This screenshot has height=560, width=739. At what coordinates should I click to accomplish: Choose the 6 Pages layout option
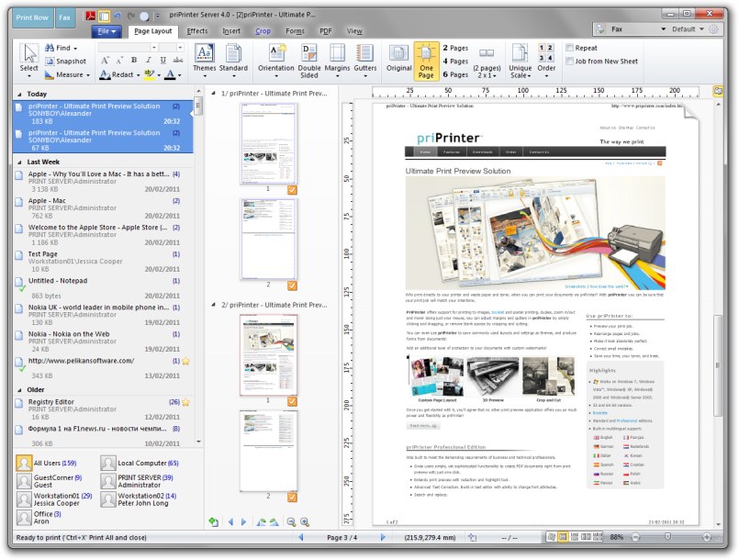click(x=455, y=74)
